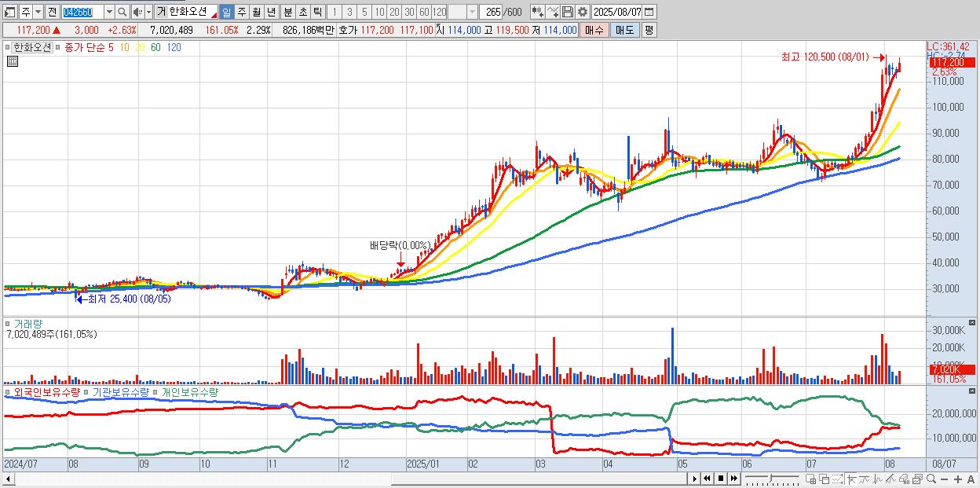The image size is (980, 488).
Task: Click the 매도 sell button
Action: point(624,30)
